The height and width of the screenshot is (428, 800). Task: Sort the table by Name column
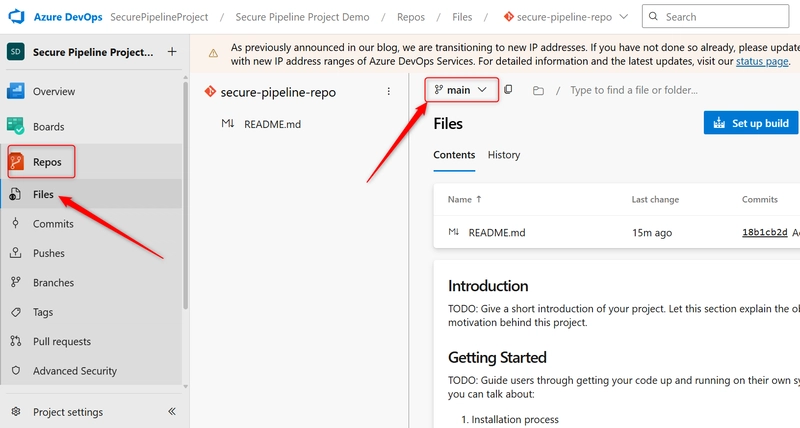[x=464, y=199]
